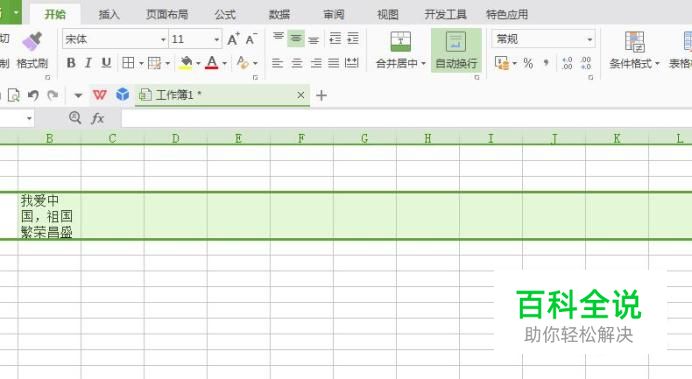The image size is (692, 379).
Task: Apply thousands separator comma style
Action: click(x=546, y=63)
